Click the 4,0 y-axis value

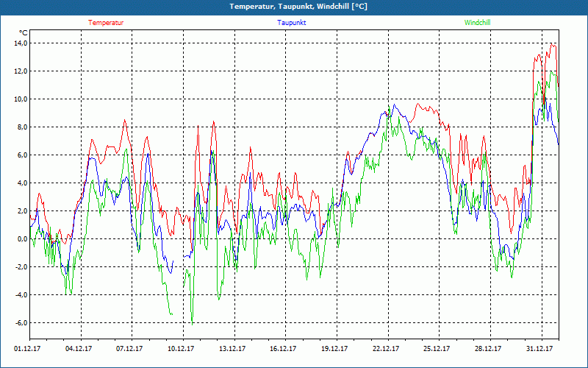(x=23, y=183)
